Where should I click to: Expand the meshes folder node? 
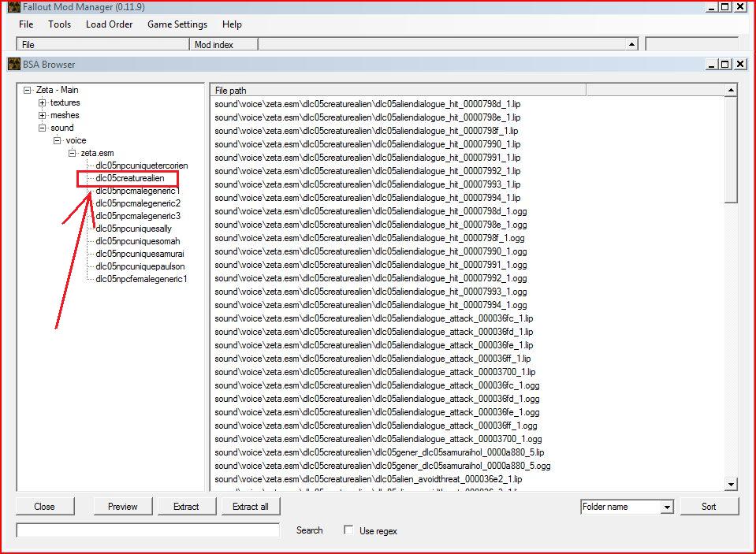click(43, 115)
